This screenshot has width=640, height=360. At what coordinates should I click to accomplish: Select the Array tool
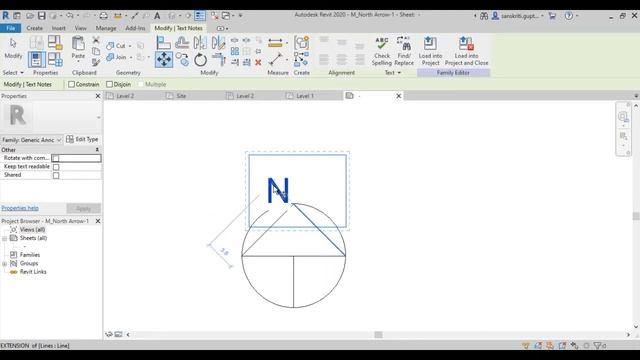point(235,51)
